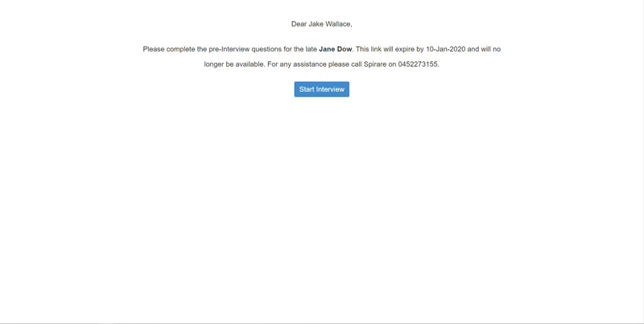Click the word "Spirare" in the message
Screen dimensions: 644x324
point(375,64)
